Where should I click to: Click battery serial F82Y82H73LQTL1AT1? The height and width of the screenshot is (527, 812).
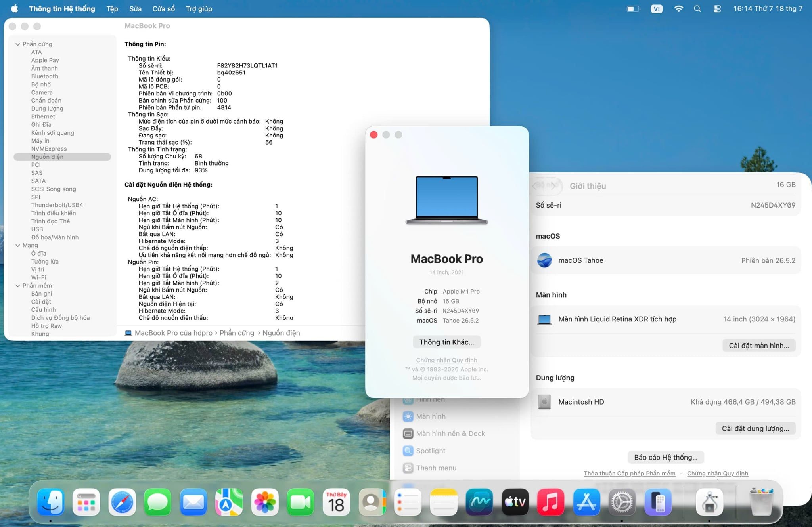[247, 66]
